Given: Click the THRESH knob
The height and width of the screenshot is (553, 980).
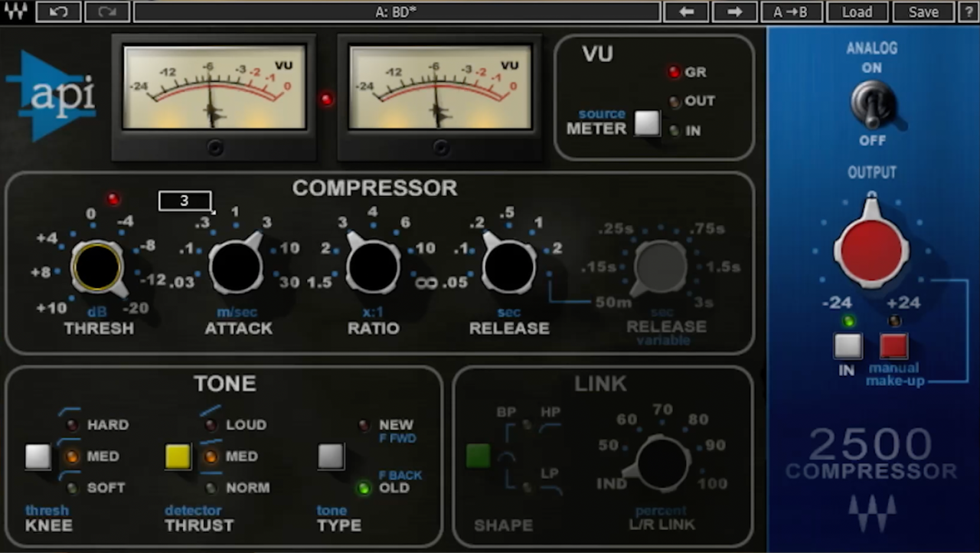Looking at the screenshot, I should 97,267.
